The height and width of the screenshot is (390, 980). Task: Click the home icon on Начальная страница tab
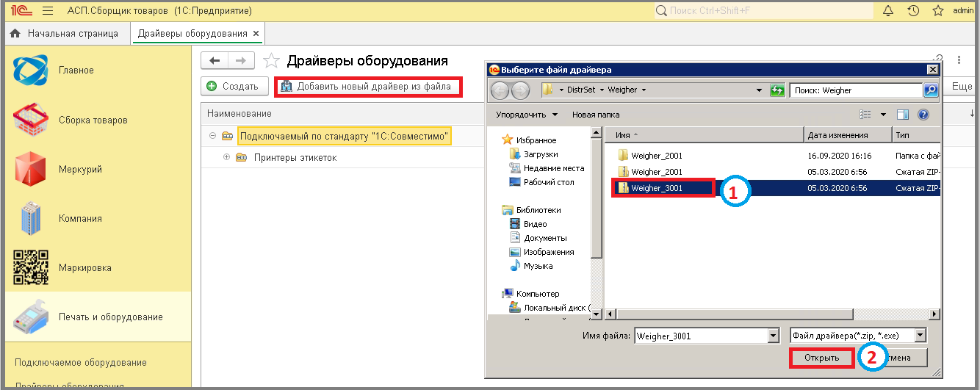coord(15,34)
